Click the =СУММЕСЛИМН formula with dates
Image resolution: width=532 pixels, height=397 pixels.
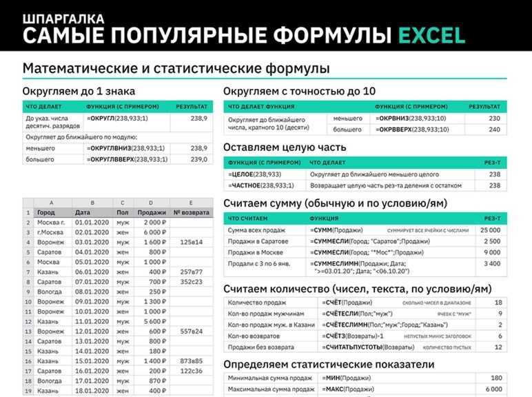point(360,267)
